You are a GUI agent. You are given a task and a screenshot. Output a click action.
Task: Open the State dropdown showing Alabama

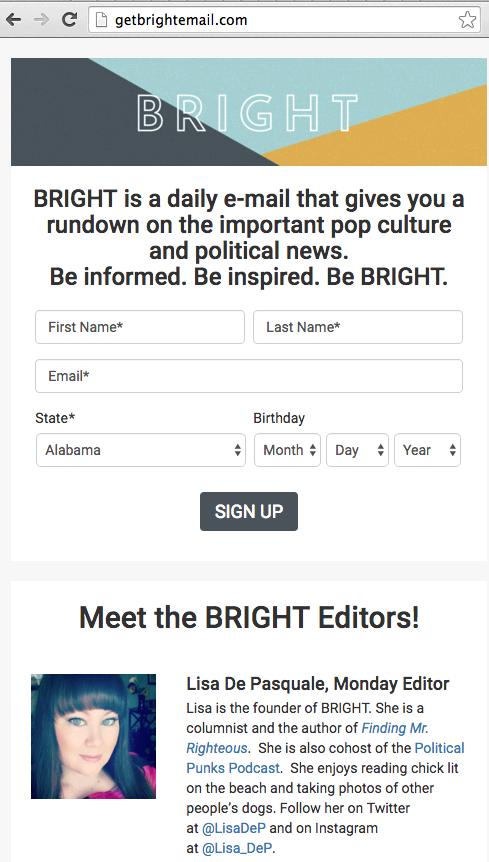point(141,450)
